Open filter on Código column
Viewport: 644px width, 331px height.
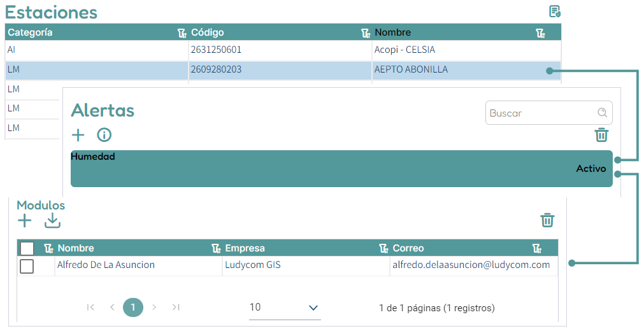[365, 33]
